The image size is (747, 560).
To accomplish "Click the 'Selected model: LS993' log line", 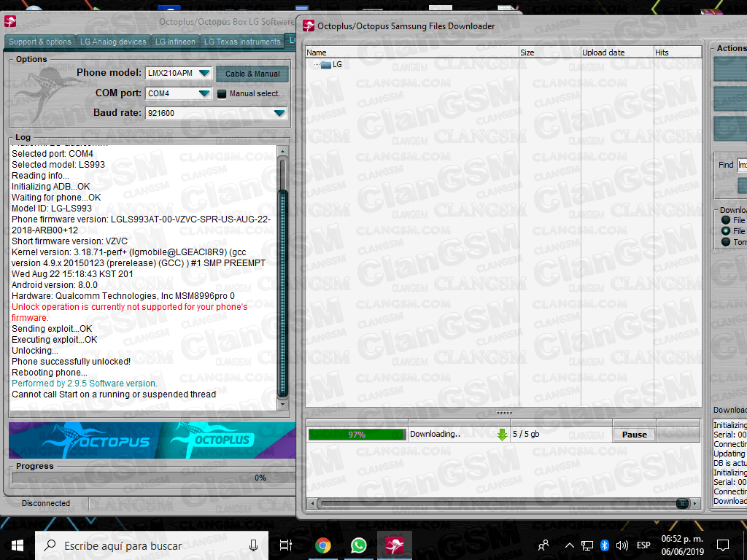I will 58,165.
